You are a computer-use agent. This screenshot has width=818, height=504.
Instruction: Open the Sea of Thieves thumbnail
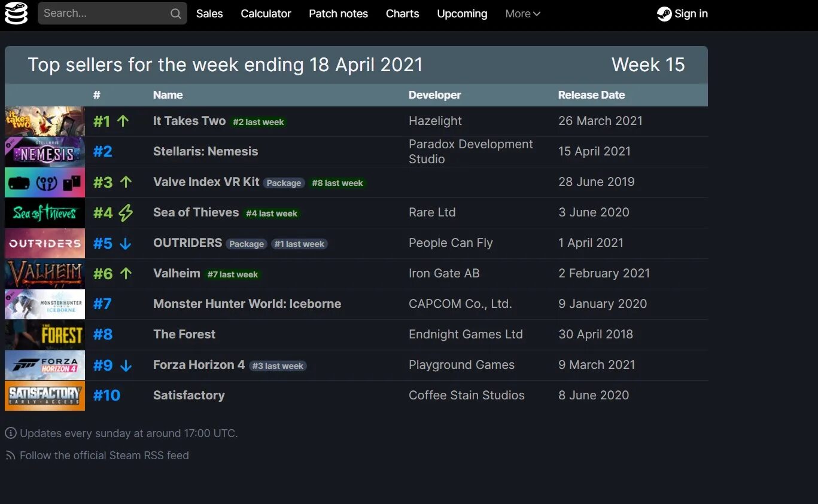[x=45, y=213]
